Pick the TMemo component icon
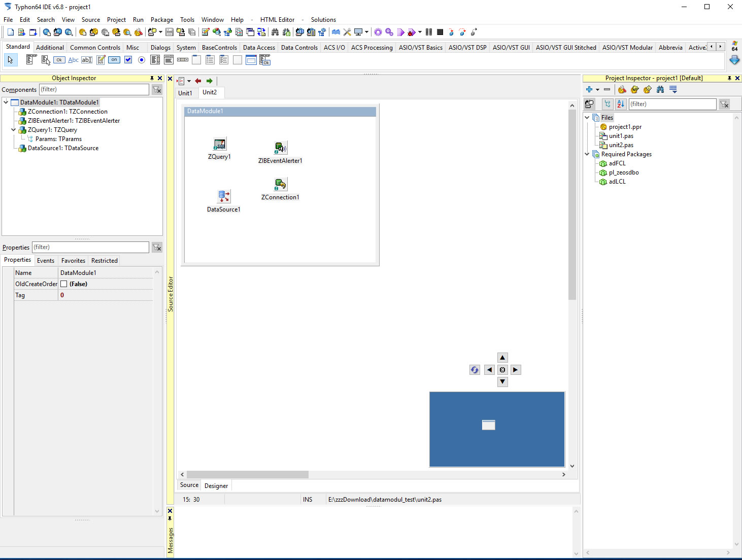 coord(100,60)
